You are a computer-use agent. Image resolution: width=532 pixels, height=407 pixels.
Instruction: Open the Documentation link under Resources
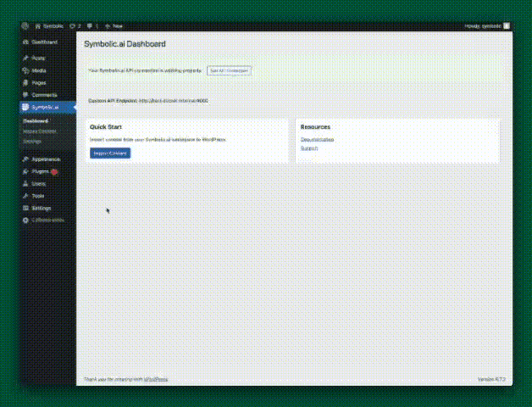pos(317,140)
